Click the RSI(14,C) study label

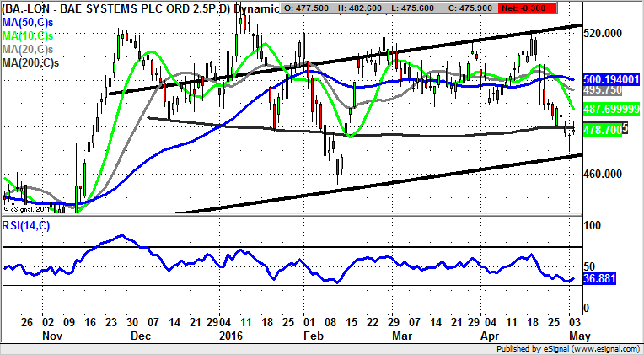coord(27,225)
